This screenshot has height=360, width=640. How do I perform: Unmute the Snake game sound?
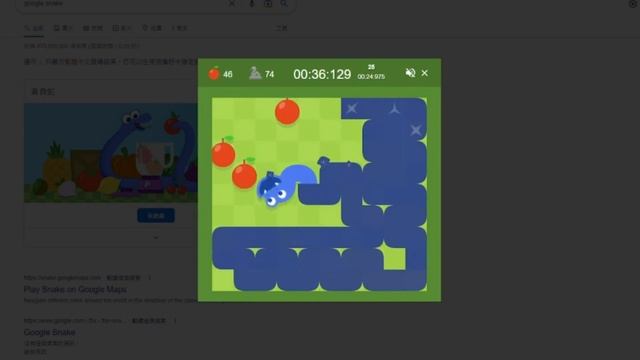click(410, 73)
